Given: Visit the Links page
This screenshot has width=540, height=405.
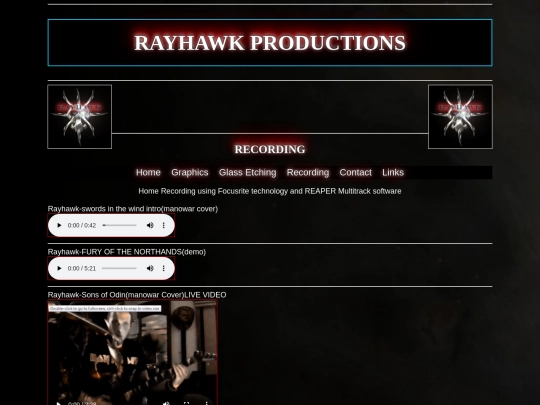Looking at the screenshot, I should (x=393, y=173).
